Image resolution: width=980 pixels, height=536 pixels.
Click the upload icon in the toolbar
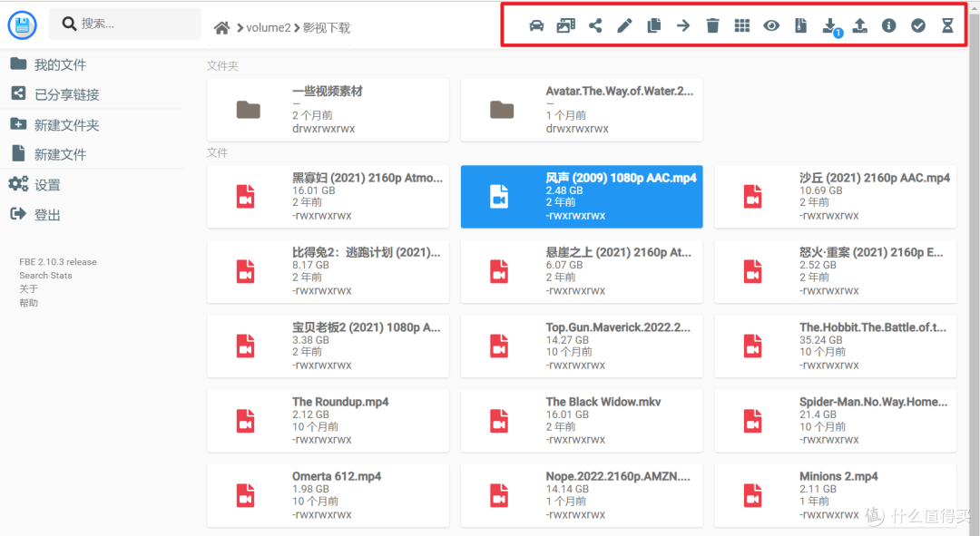pos(860,25)
